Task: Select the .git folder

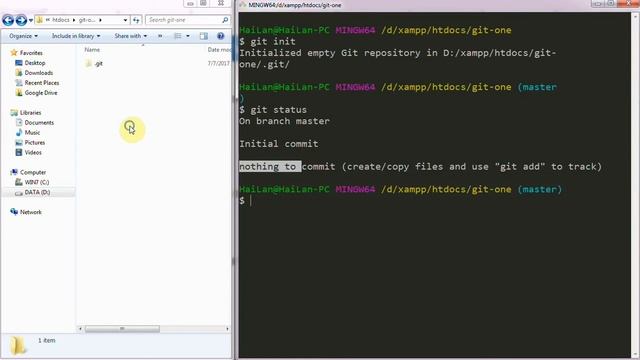Action: (x=98, y=63)
